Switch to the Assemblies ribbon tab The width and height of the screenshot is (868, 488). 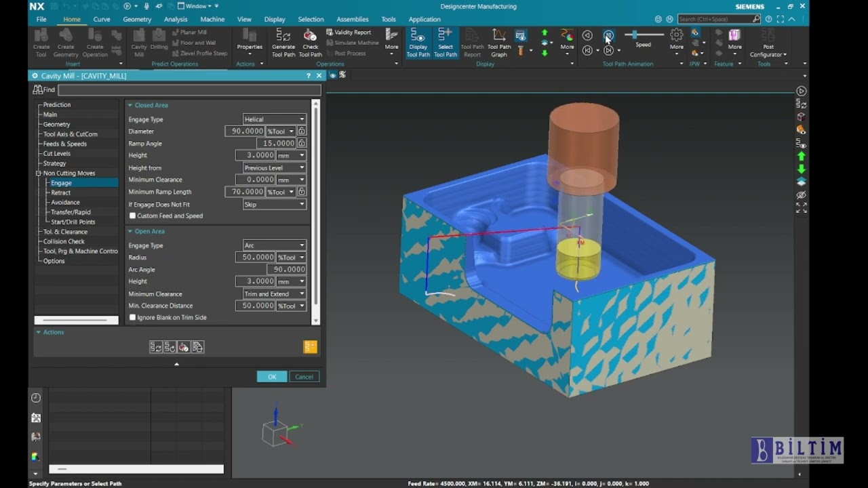point(353,19)
